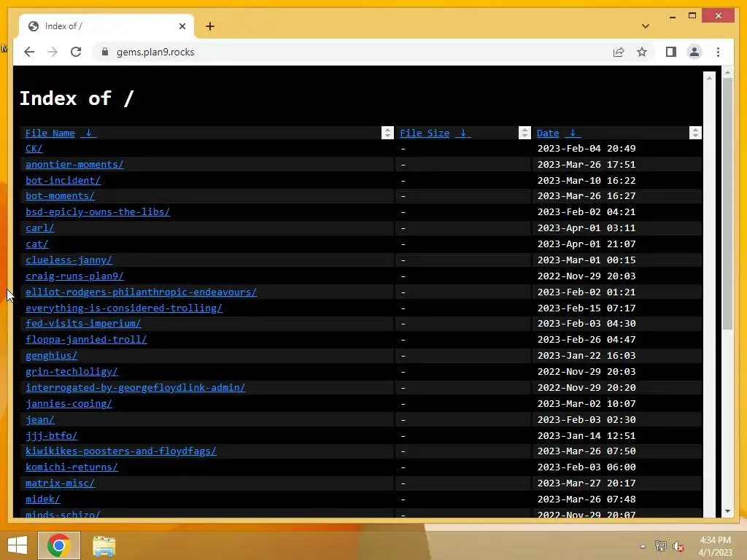
Task: View site info via the lock icon
Action: click(x=105, y=52)
